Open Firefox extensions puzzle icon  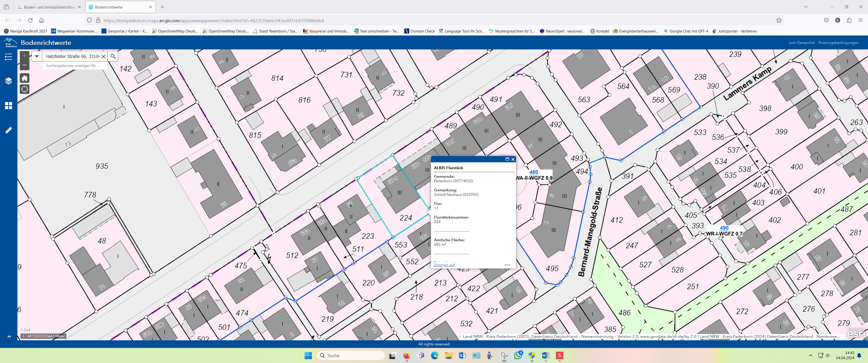click(x=849, y=20)
